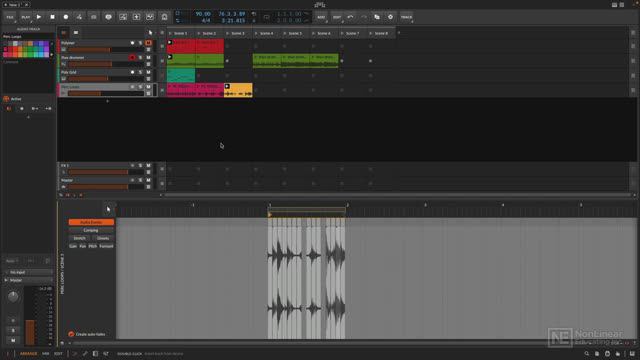Viewport: 640px width, 360px height.
Task: Click the transport Stop button
Action: [x=52, y=17]
